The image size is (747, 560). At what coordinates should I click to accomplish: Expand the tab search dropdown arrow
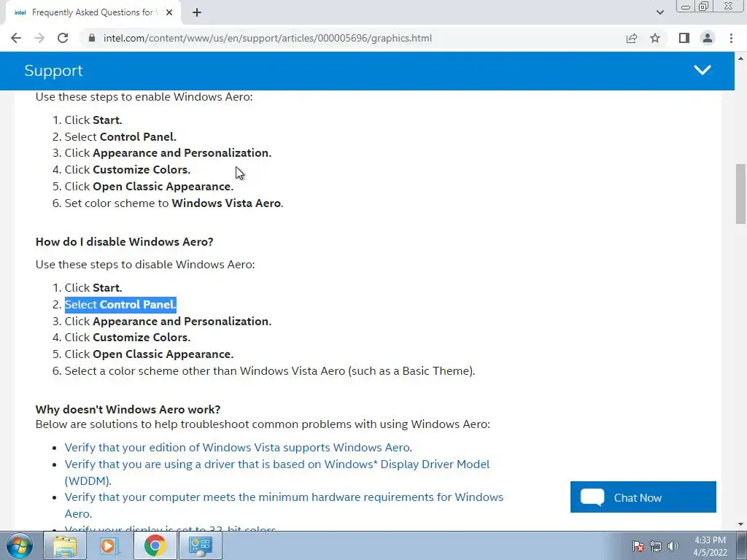pyautogui.click(x=659, y=12)
